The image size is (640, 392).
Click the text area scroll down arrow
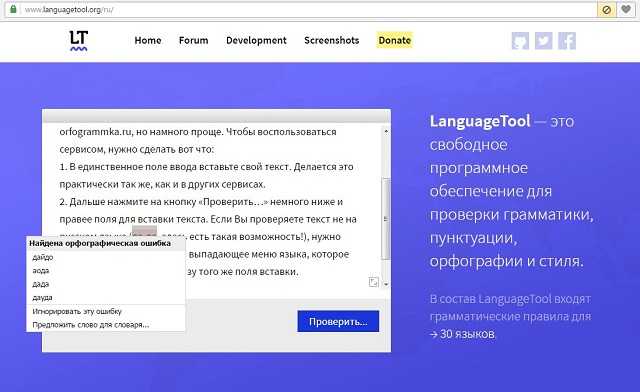point(386,284)
